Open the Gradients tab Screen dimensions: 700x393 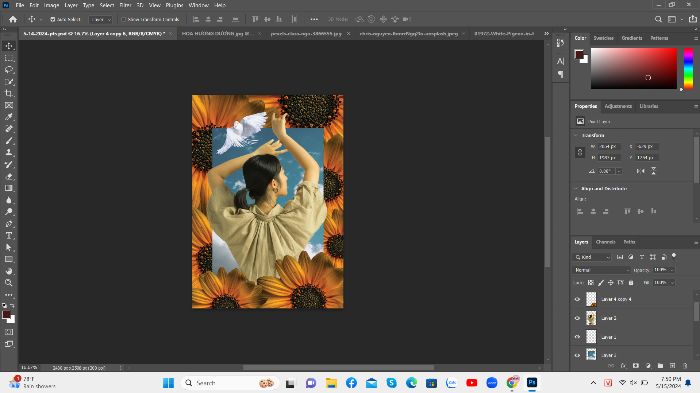[632, 38]
